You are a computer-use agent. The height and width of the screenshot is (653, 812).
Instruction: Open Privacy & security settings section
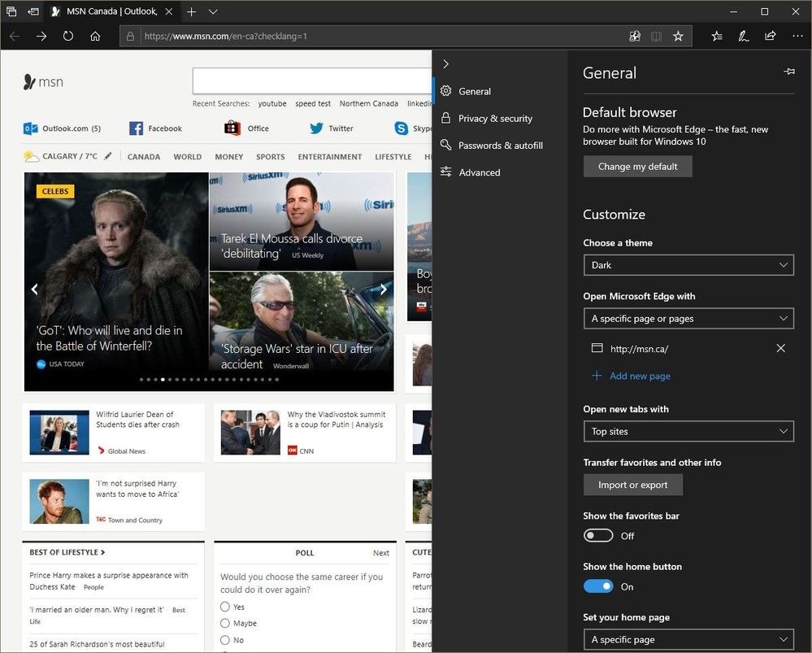coord(495,119)
